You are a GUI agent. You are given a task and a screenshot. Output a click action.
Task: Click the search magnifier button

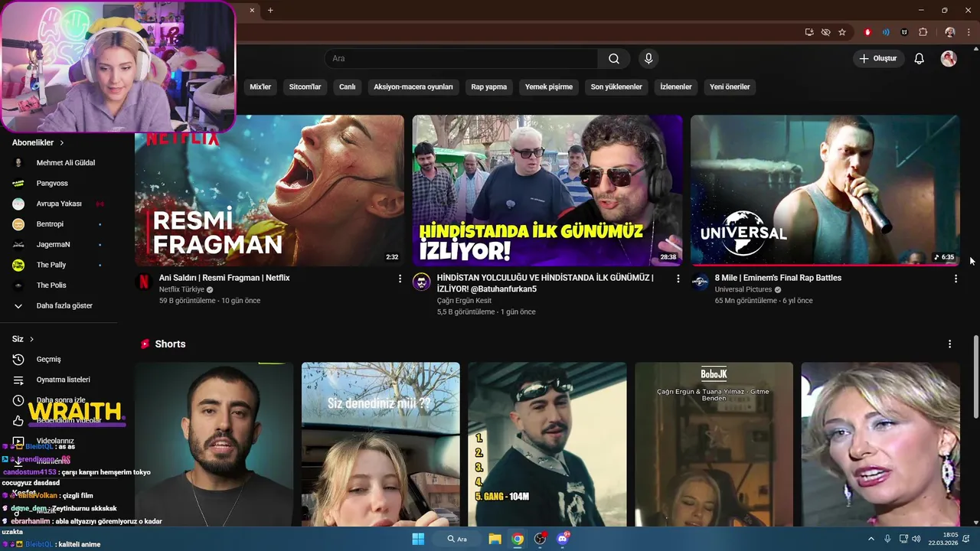[614, 59]
